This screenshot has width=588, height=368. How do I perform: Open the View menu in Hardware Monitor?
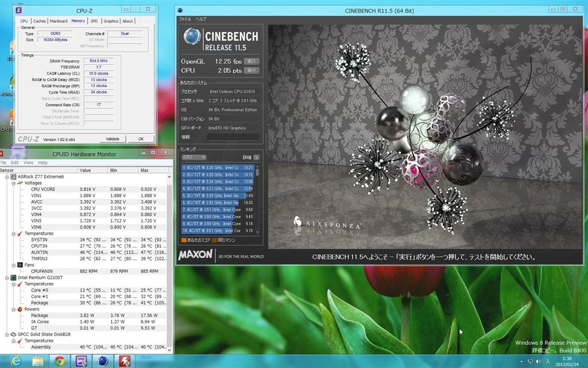[28, 162]
